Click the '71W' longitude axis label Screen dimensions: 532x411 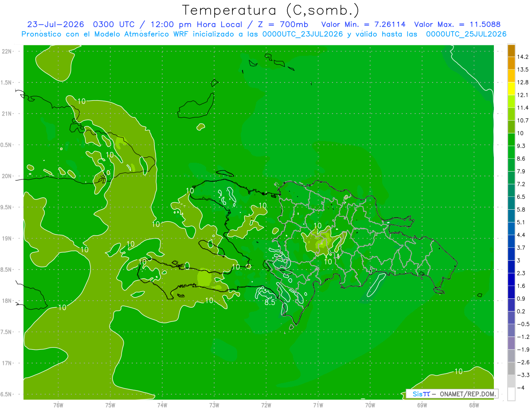click(x=318, y=405)
